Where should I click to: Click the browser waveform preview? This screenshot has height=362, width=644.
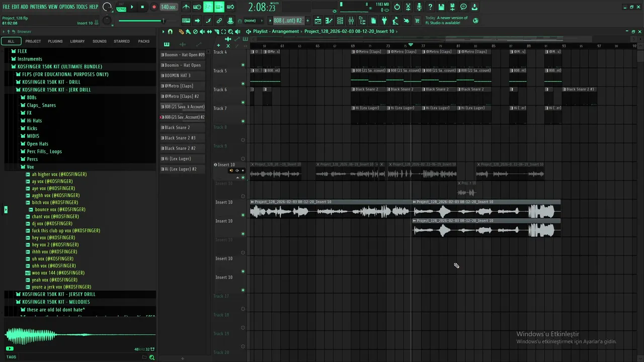79,335
